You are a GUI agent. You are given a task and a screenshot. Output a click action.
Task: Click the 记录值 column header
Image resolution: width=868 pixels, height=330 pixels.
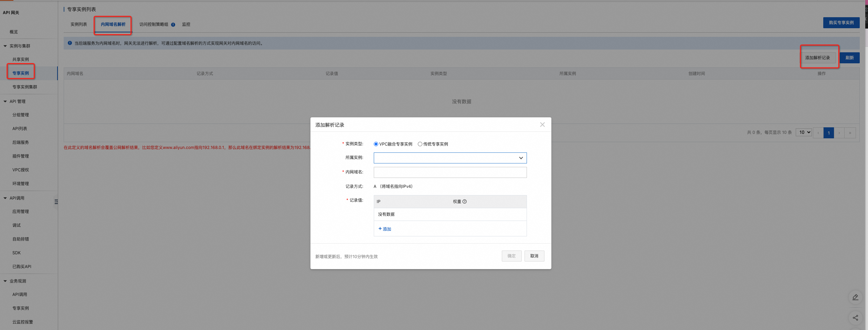[x=332, y=74]
